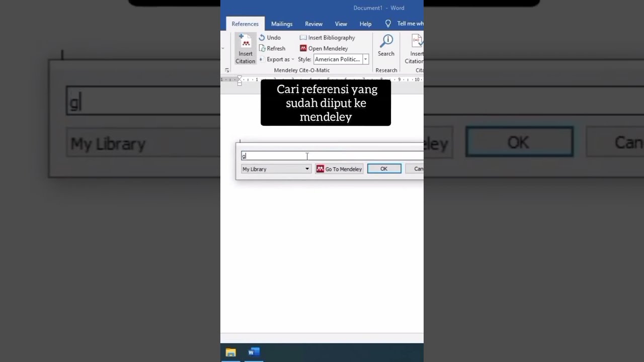Click the citation search text field
Viewport: 644px width, 362px height.
point(332,156)
